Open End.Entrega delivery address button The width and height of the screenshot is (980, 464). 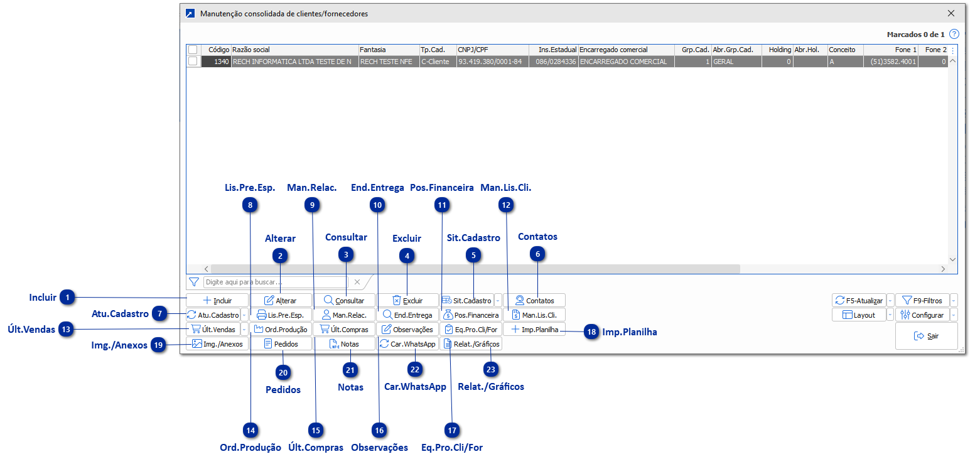pos(408,315)
